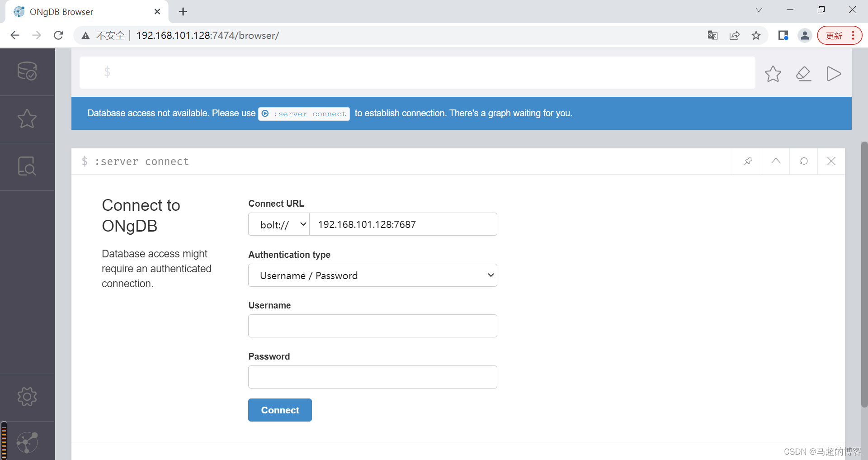Open Authentication type dropdown
This screenshot has height=460, width=868.
[373, 275]
